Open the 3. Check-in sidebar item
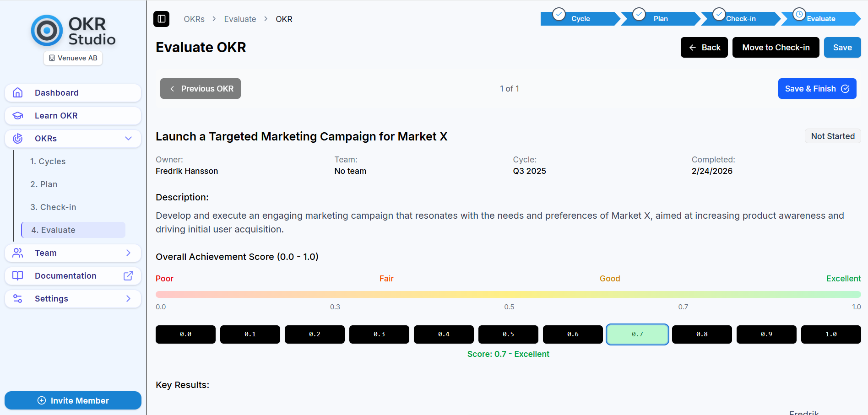The image size is (868, 415). pos(53,207)
